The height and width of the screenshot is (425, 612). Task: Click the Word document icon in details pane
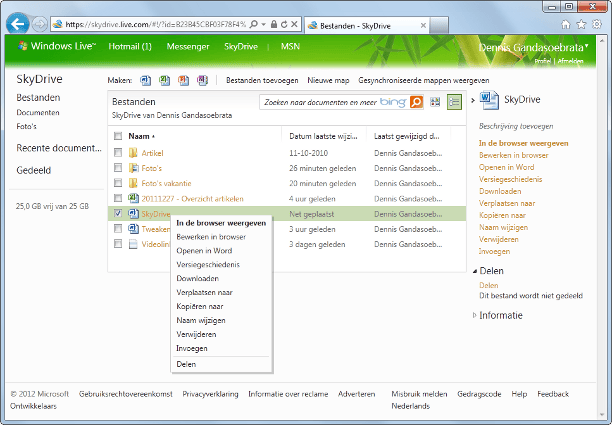(489, 100)
